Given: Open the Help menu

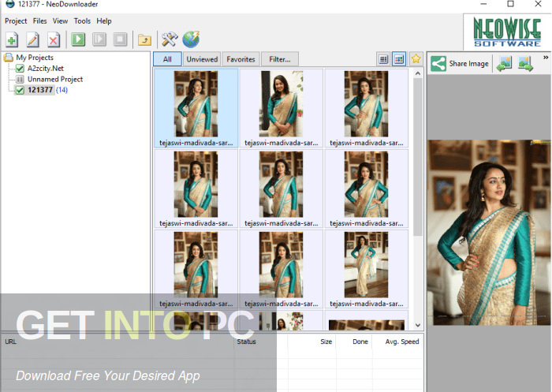Looking at the screenshot, I should point(104,21).
